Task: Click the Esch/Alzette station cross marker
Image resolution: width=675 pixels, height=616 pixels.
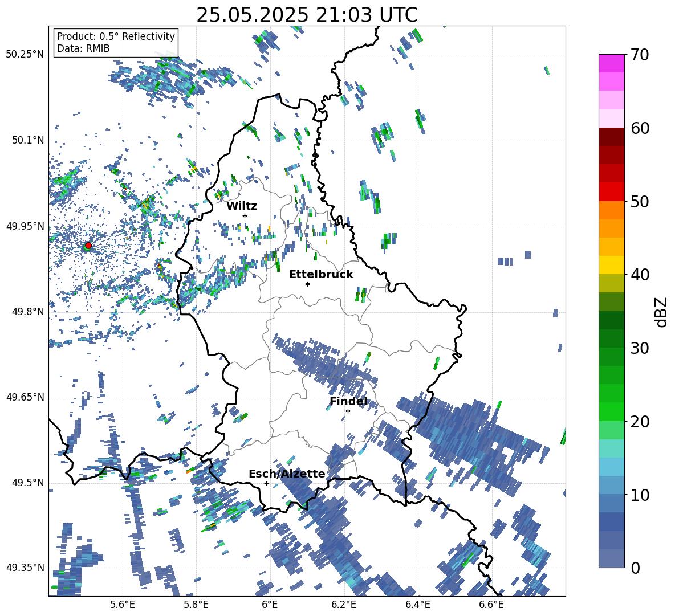Action: (x=266, y=483)
